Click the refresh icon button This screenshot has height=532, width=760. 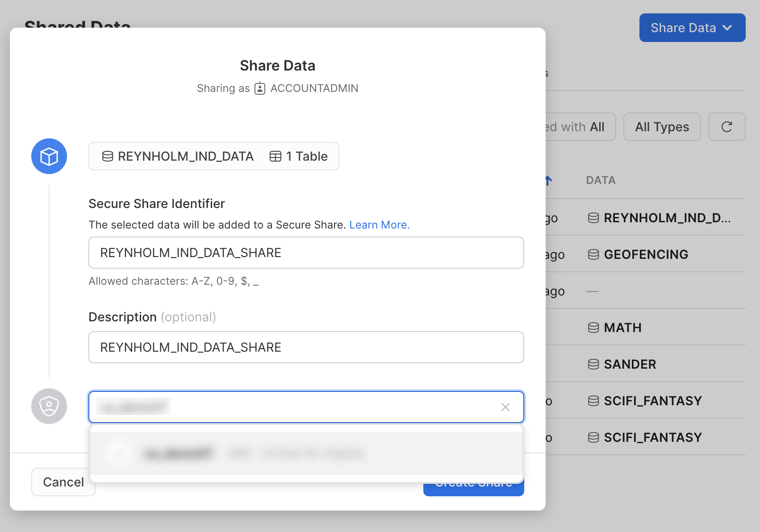(x=727, y=127)
